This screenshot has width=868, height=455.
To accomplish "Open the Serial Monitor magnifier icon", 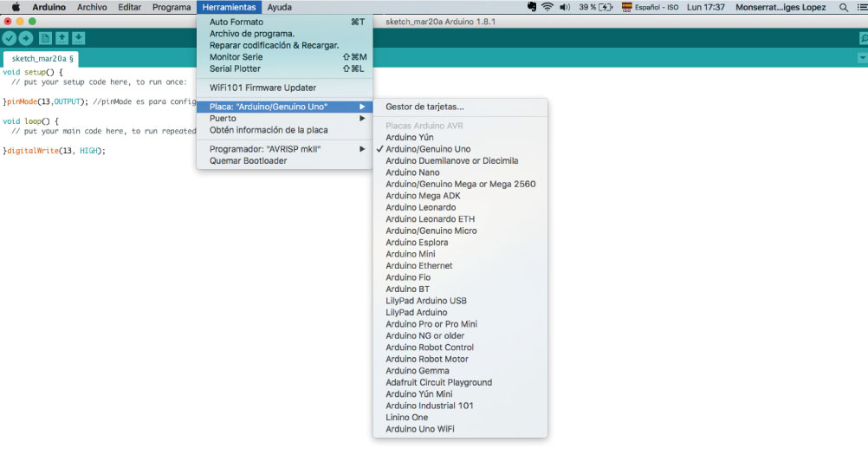I will click(x=863, y=38).
